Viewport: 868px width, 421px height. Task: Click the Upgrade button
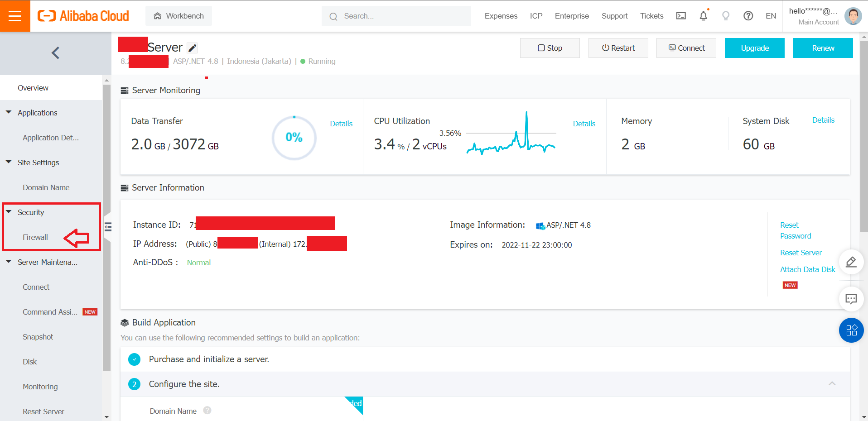pyautogui.click(x=755, y=48)
